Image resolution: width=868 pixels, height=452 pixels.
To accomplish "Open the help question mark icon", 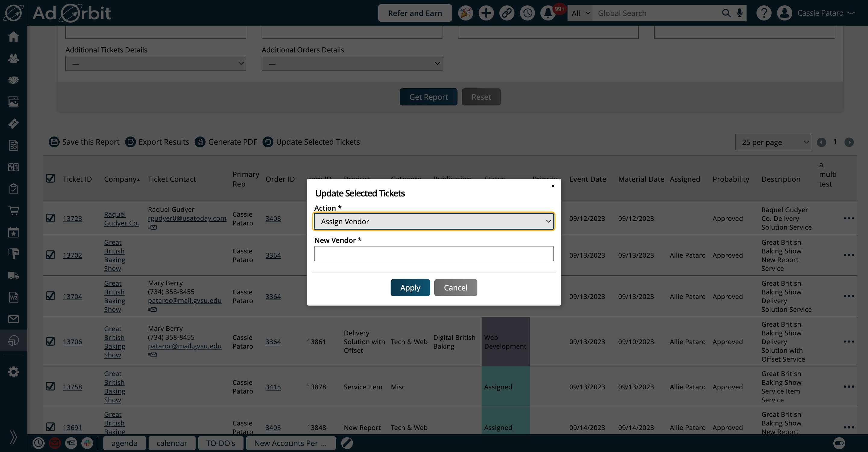I will tap(764, 13).
